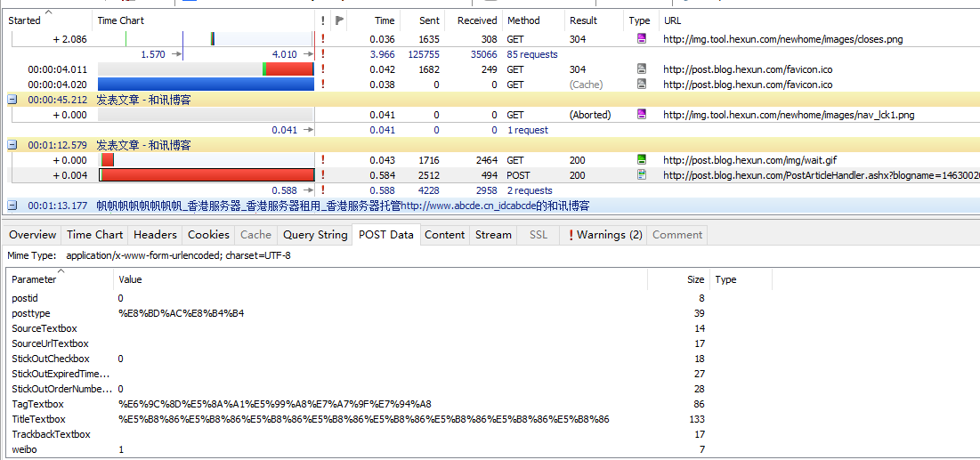This screenshot has width=980, height=460.
Task: Collapse the 00:01:12.579 page group
Action: 12,145
